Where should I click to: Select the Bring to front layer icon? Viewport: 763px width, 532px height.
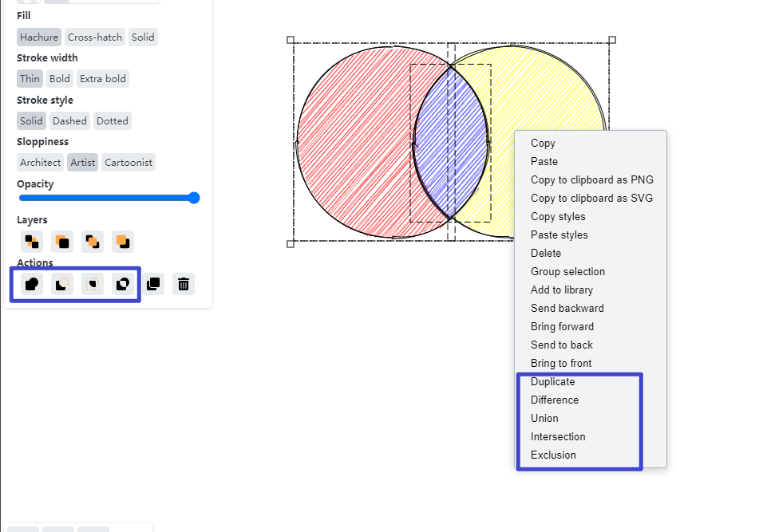click(122, 241)
